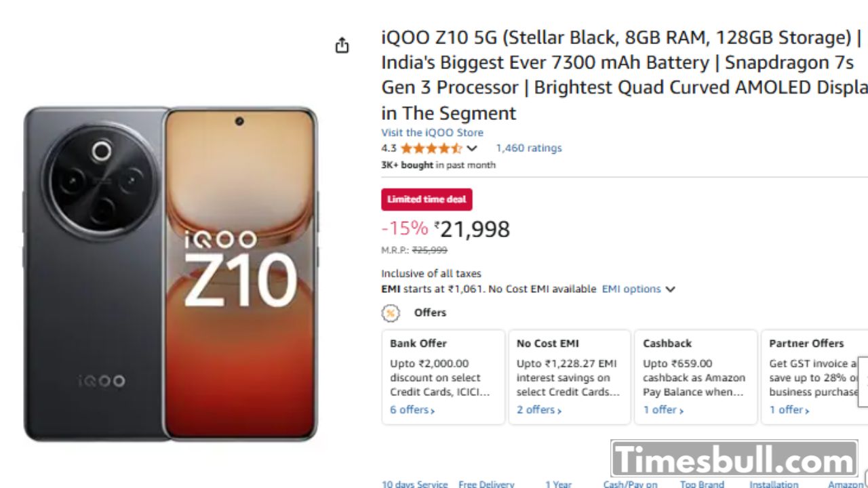
Task: Click the iQOO Z10 phone product image
Action: pyautogui.click(x=171, y=274)
